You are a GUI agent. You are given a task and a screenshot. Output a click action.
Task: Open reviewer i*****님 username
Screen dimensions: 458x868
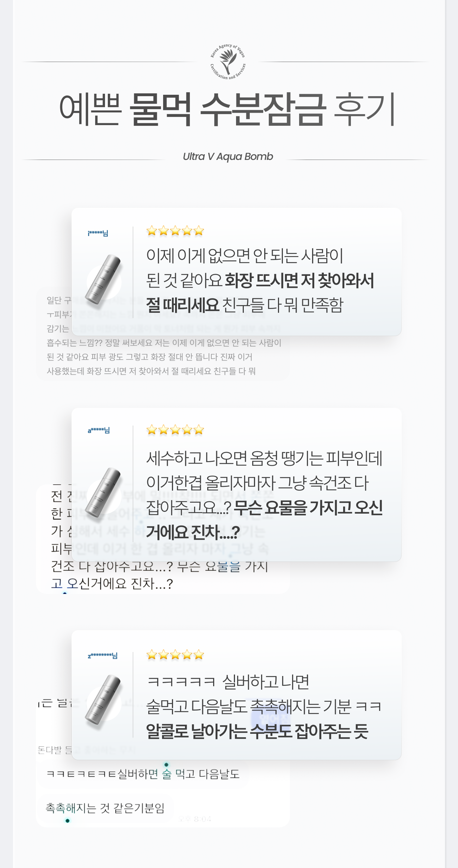[x=98, y=233]
